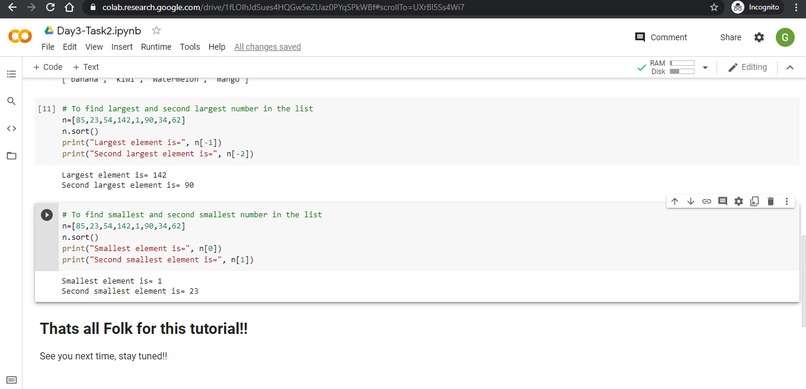Open the View menu
The height and width of the screenshot is (389, 806).
(x=94, y=47)
